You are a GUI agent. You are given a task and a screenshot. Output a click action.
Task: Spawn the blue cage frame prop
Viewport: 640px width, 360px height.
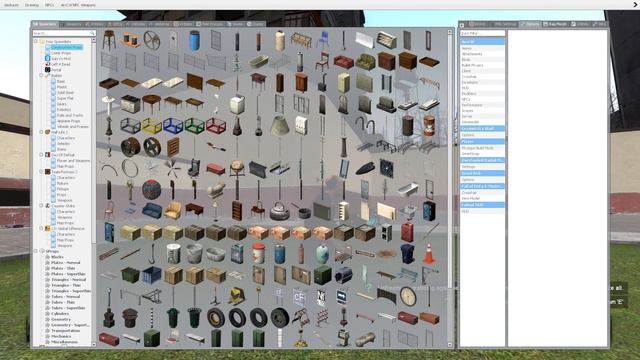pos(173,126)
